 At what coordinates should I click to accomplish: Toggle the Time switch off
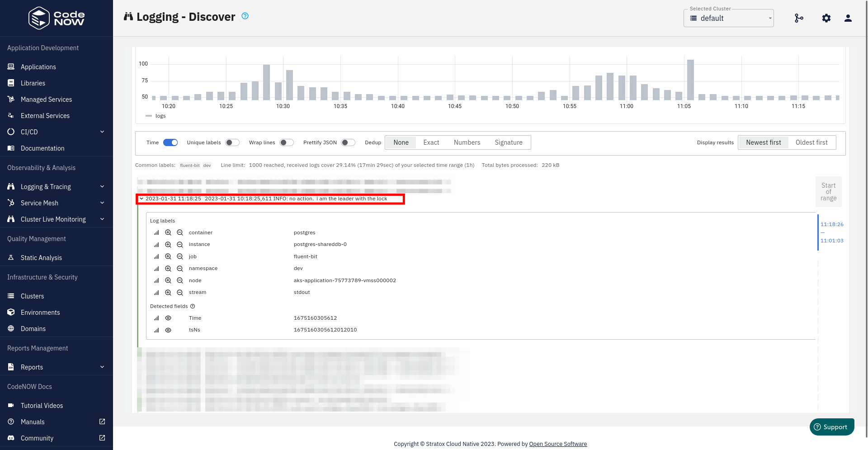pyautogui.click(x=170, y=142)
